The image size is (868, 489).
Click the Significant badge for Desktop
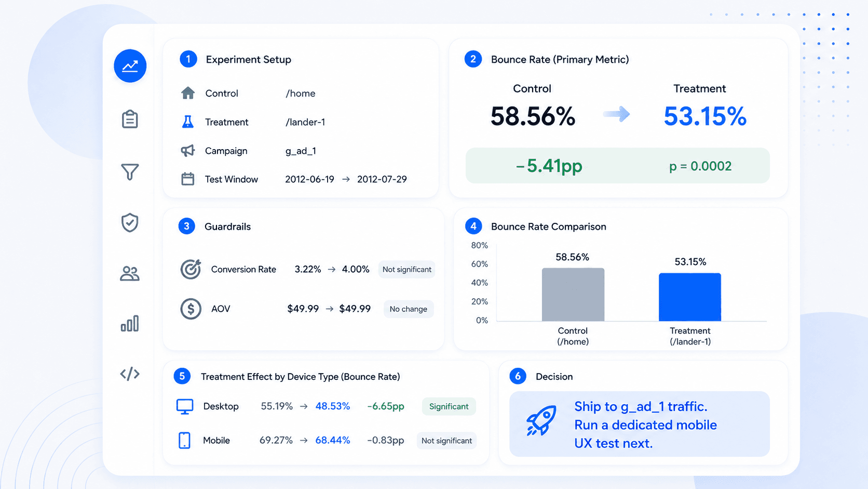[x=449, y=406]
